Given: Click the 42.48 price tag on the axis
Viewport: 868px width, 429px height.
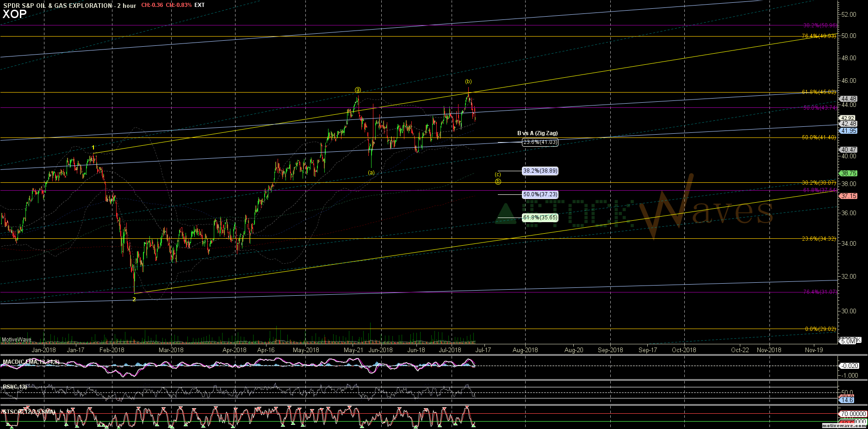Looking at the screenshot, I should [x=849, y=124].
